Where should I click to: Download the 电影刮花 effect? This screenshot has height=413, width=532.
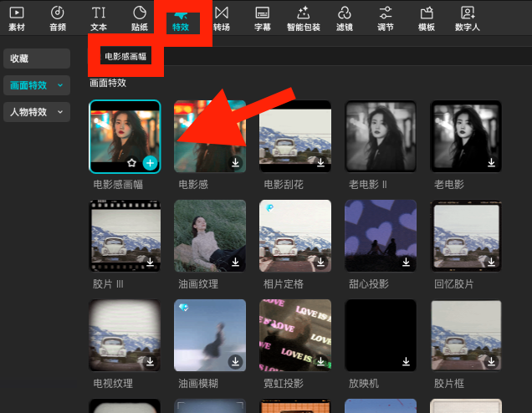(x=320, y=163)
